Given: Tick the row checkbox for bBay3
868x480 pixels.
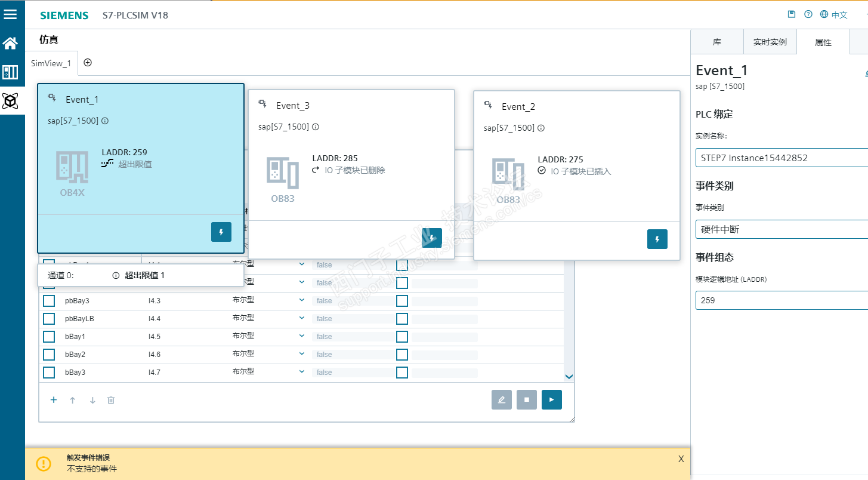Looking at the screenshot, I should (49, 373).
